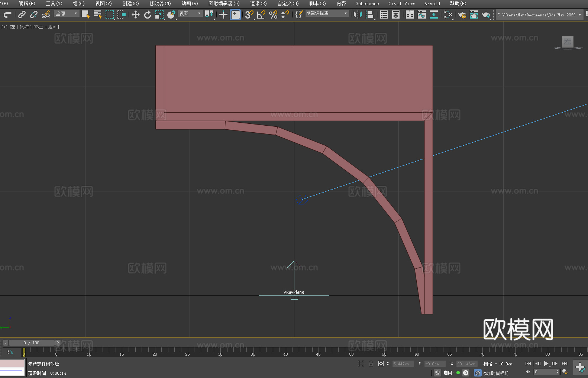Image resolution: width=588 pixels, height=378 pixels.
Task: Select the Bind to Space Warp tool
Action: (x=46, y=14)
